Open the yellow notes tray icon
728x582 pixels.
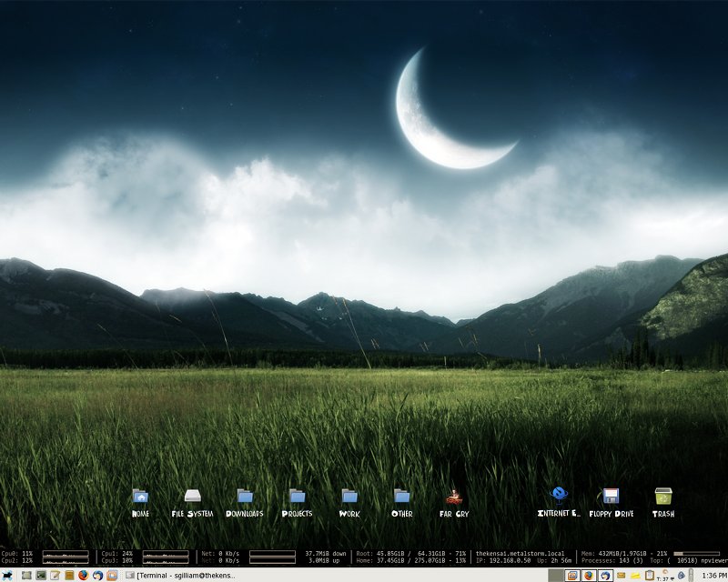click(635, 576)
